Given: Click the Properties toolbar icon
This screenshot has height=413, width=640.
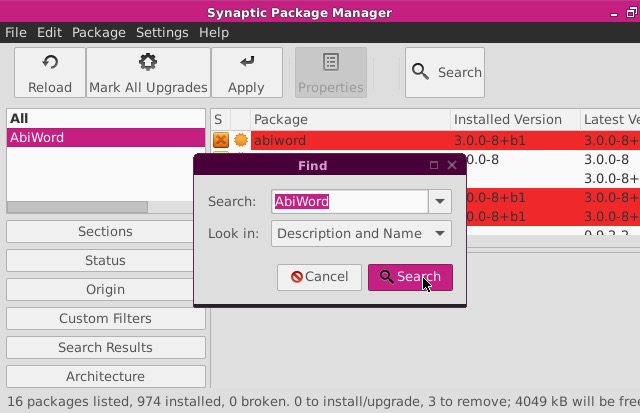Looking at the screenshot, I should click(x=330, y=63).
